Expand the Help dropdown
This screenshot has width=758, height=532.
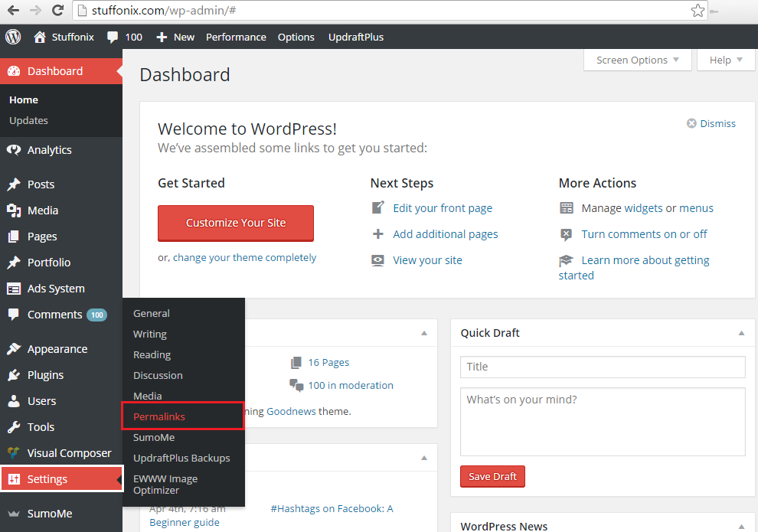pyautogui.click(x=726, y=60)
